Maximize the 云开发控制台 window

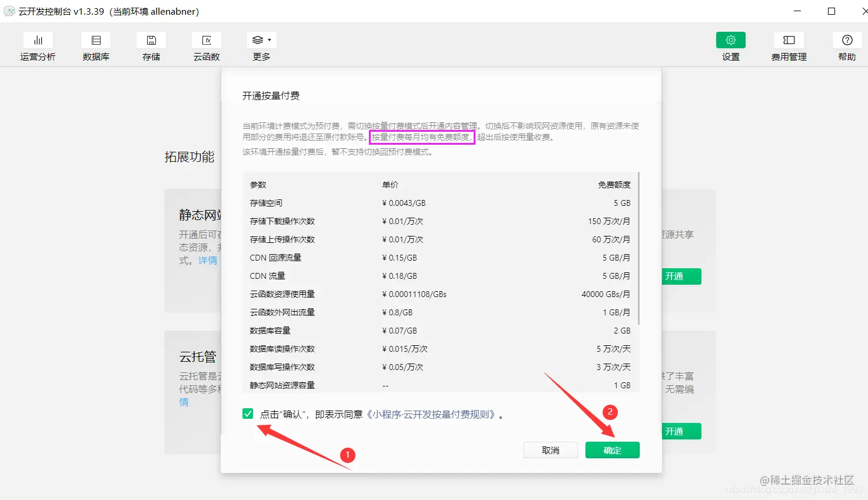(x=832, y=11)
